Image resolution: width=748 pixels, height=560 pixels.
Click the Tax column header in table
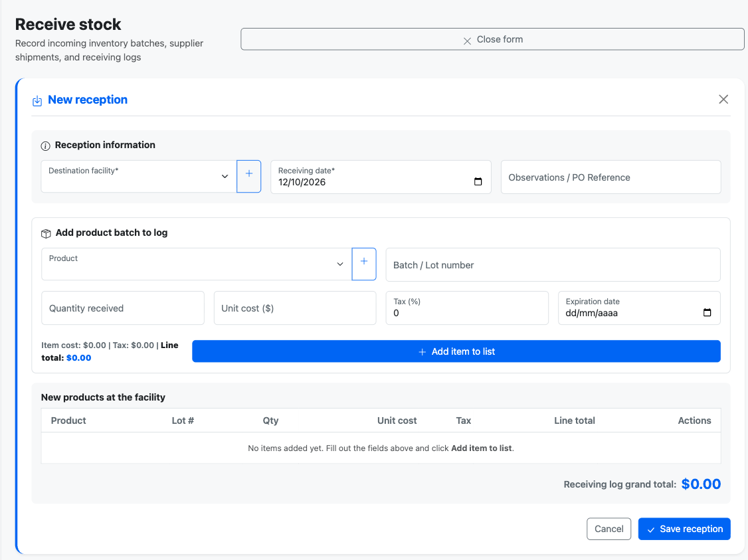tap(463, 420)
